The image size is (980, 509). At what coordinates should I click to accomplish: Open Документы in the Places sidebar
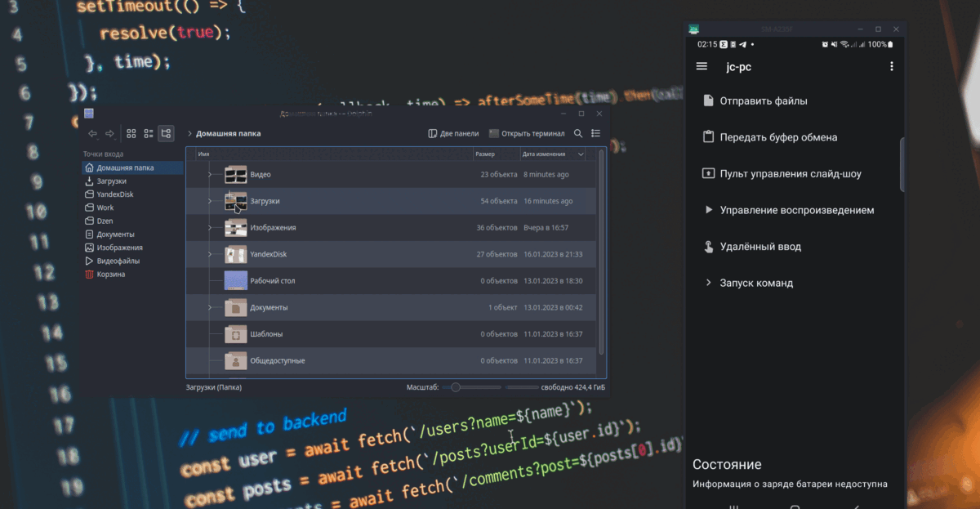point(131,234)
